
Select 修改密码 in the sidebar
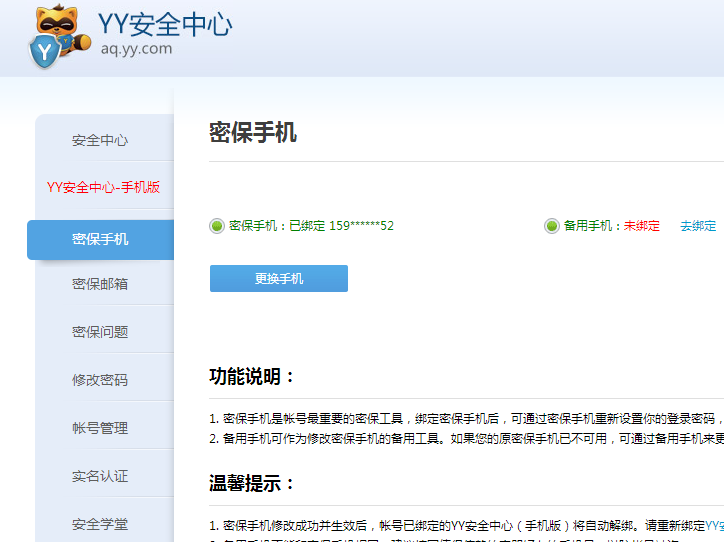[x=100, y=380]
